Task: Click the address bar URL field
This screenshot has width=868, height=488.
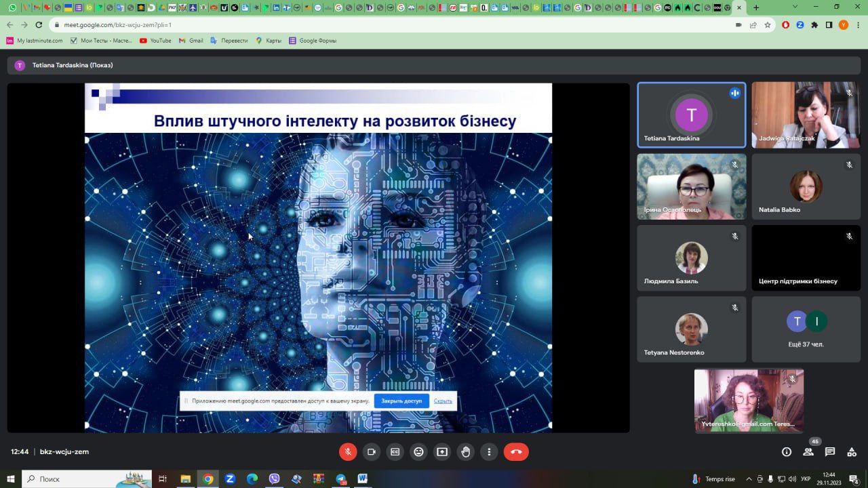Action: click(393, 24)
